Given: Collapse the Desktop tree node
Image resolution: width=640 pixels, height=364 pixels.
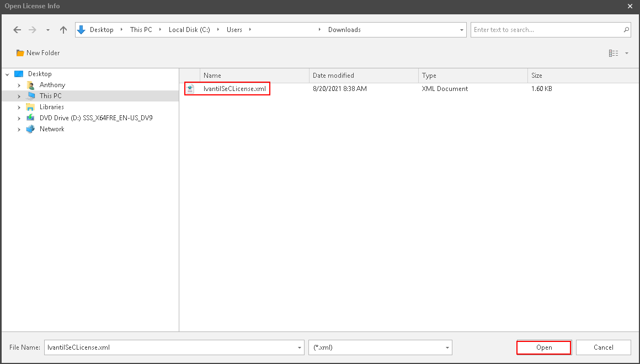Looking at the screenshot, I should tap(7, 73).
